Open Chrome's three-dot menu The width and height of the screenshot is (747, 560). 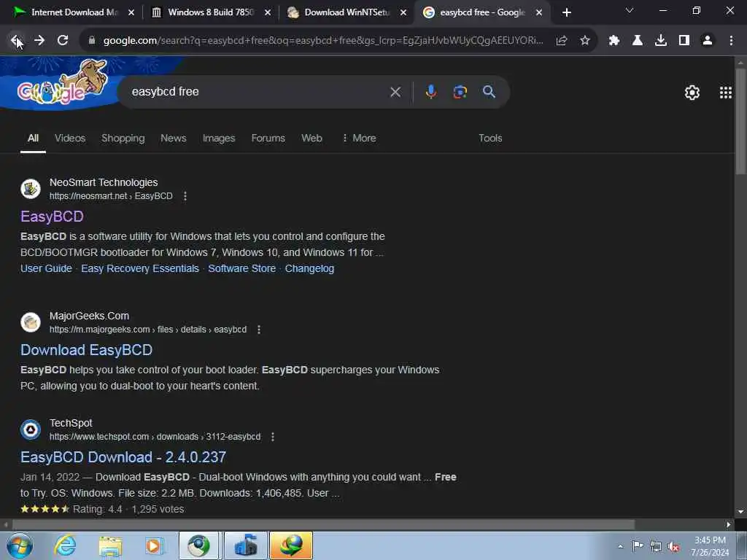[731, 41]
